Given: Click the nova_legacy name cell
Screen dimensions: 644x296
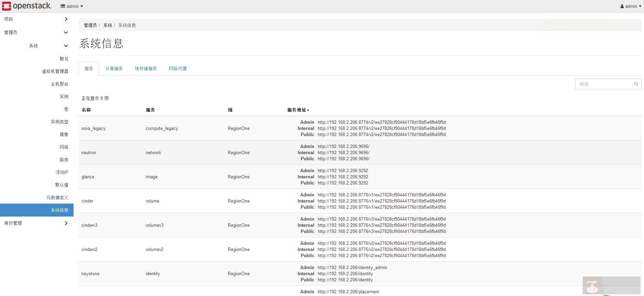Looking at the screenshot, I should pos(93,129).
